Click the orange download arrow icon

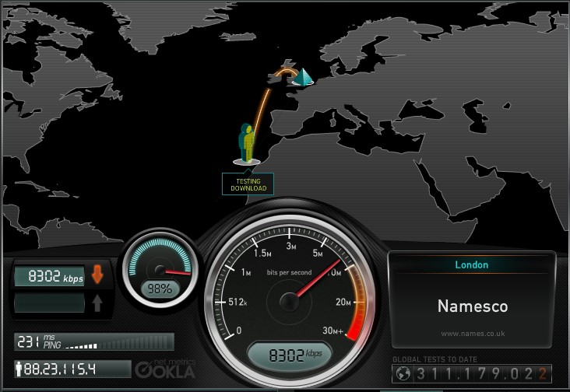(x=97, y=275)
